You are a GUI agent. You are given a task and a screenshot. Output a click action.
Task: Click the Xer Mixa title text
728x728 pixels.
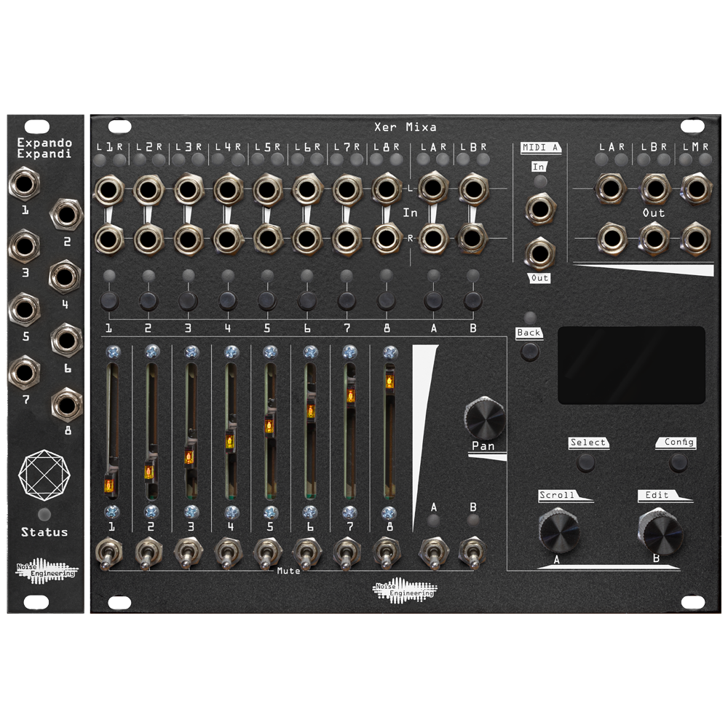(405, 127)
